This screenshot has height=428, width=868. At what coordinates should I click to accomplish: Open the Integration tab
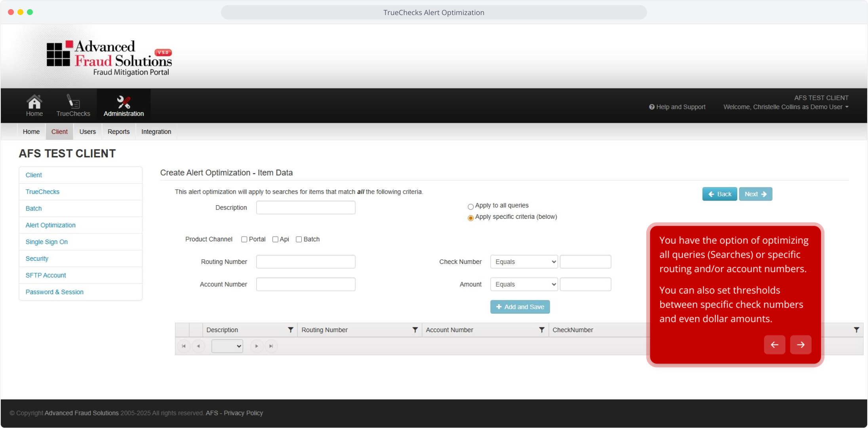pyautogui.click(x=156, y=132)
